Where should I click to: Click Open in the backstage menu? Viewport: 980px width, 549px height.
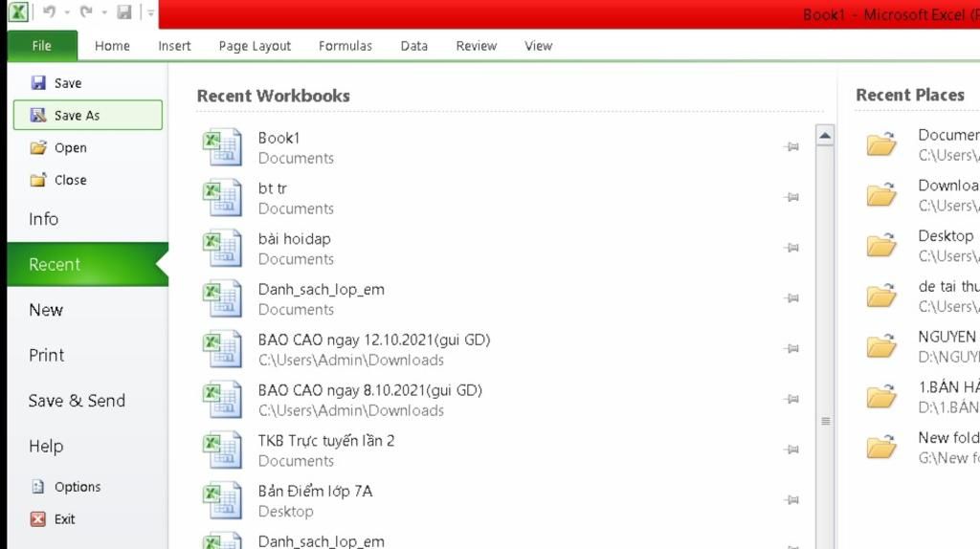[87, 148]
